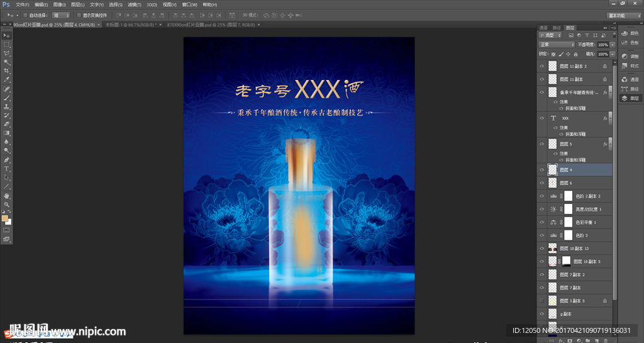Viewport: 644px width, 343px height.
Task: Open the 图层(L) menu
Action: 77,4
